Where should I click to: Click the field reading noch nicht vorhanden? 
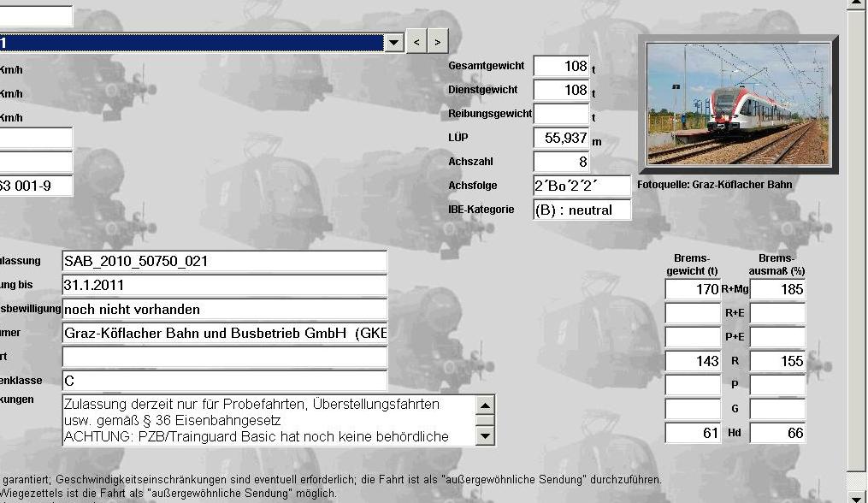(x=224, y=310)
